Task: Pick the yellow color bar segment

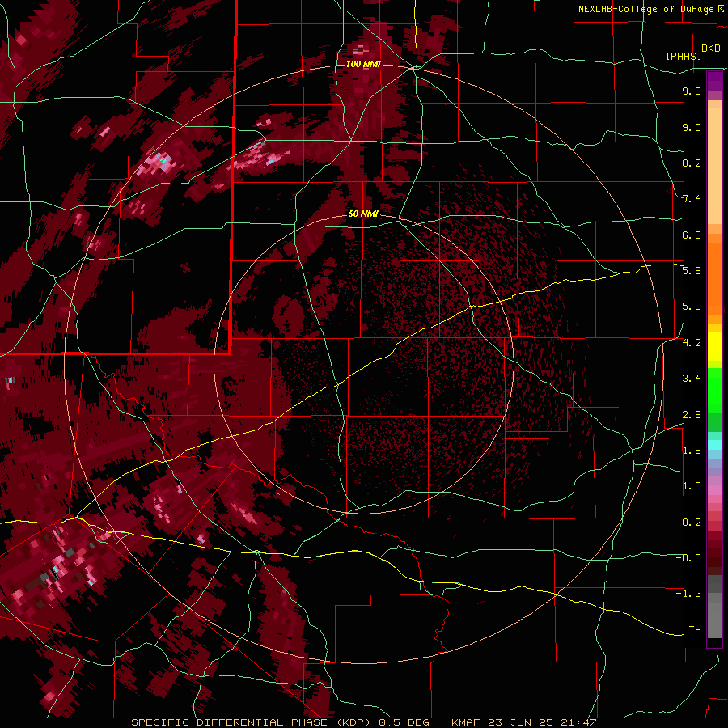Action: pos(714,346)
